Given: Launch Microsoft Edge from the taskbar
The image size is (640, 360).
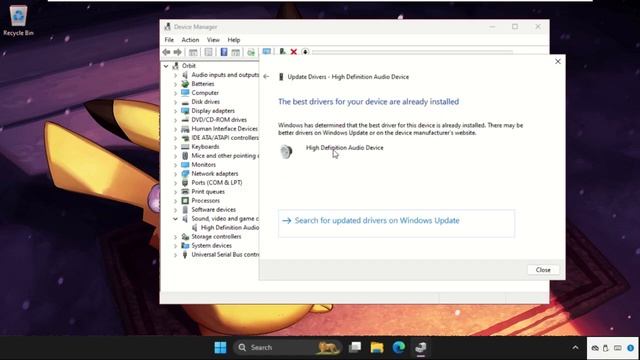Looking at the screenshot, I should 399,347.
